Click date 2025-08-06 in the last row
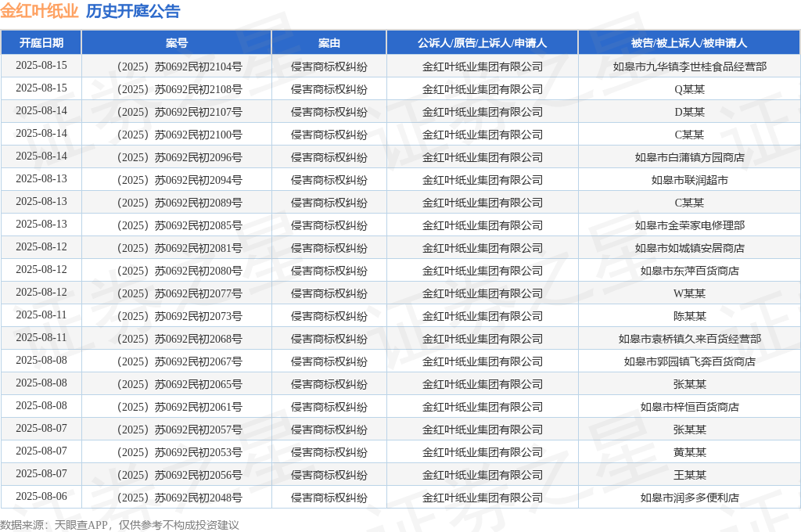801x532 pixels. tap(41, 497)
